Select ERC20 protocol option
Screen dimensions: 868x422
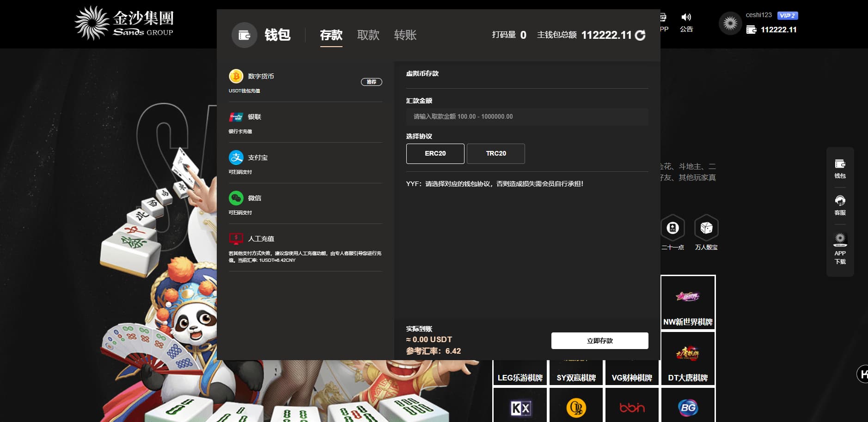pyautogui.click(x=435, y=154)
